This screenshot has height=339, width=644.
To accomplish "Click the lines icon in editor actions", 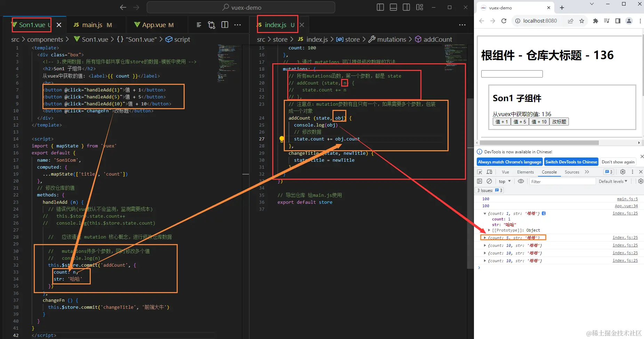I will (199, 25).
